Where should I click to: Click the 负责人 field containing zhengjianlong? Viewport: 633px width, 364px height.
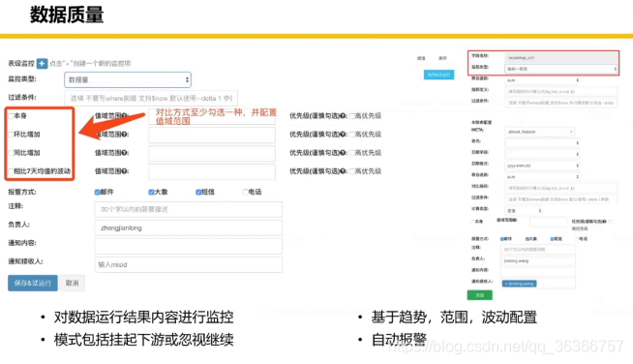pyautogui.click(x=189, y=227)
